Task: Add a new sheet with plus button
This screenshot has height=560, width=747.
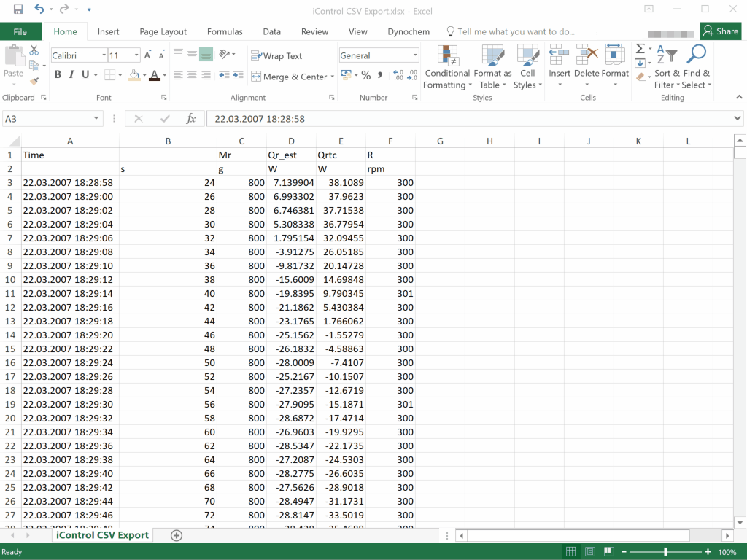Action: [x=176, y=535]
